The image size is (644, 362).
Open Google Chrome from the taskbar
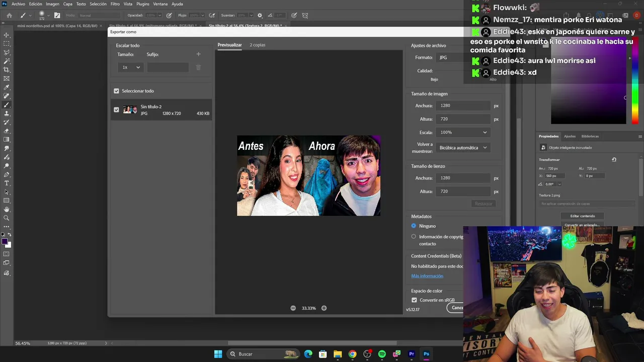click(x=352, y=354)
